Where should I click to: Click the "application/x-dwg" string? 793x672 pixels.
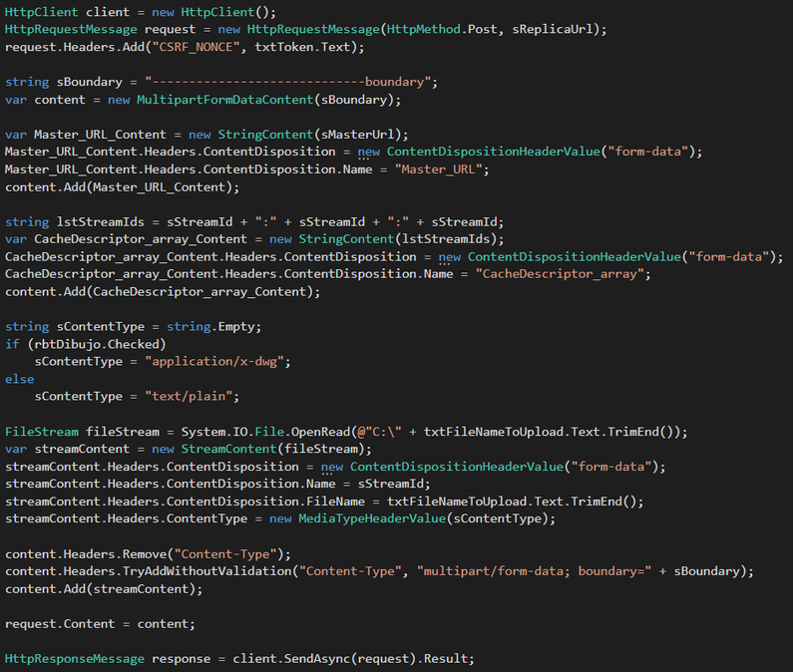(214, 362)
